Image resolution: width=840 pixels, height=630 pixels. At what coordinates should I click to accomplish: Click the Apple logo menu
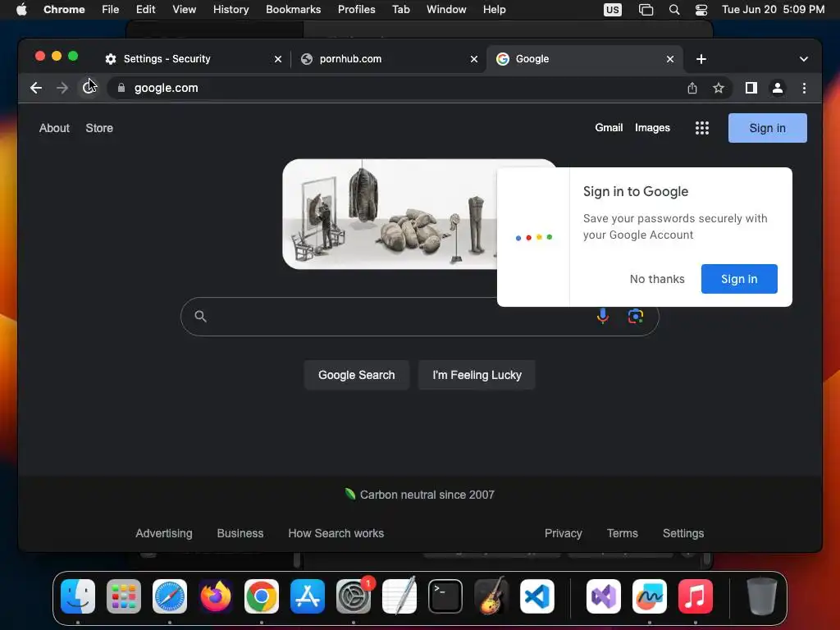21,10
